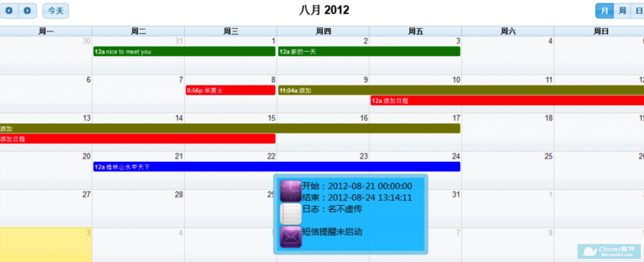The image size is (644, 262).
Task: Select the 周一 column header
Action: point(46,31)
